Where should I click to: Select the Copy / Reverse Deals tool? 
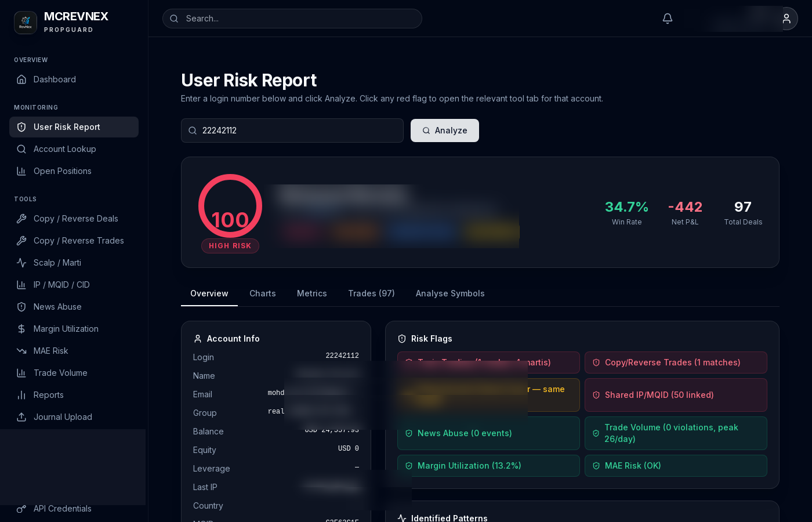75,219
